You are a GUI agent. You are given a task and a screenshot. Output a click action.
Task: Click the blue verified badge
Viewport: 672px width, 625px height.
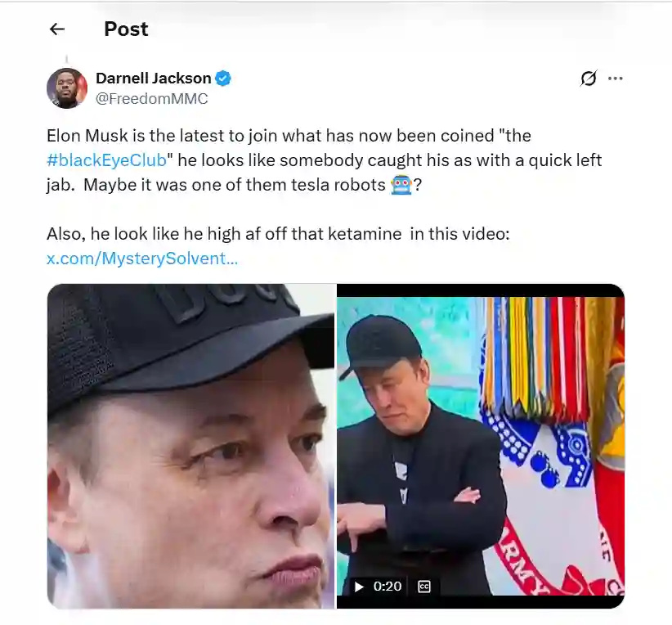coord(223,78)
